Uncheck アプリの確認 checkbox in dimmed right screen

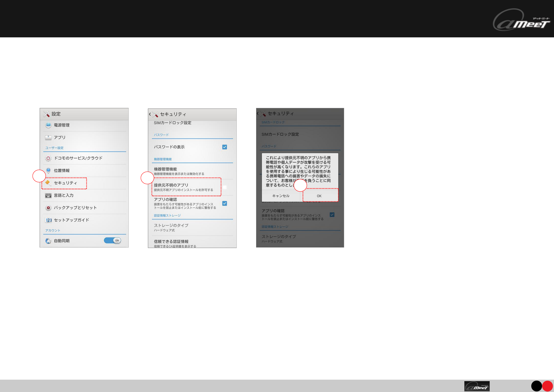[332, 215]
